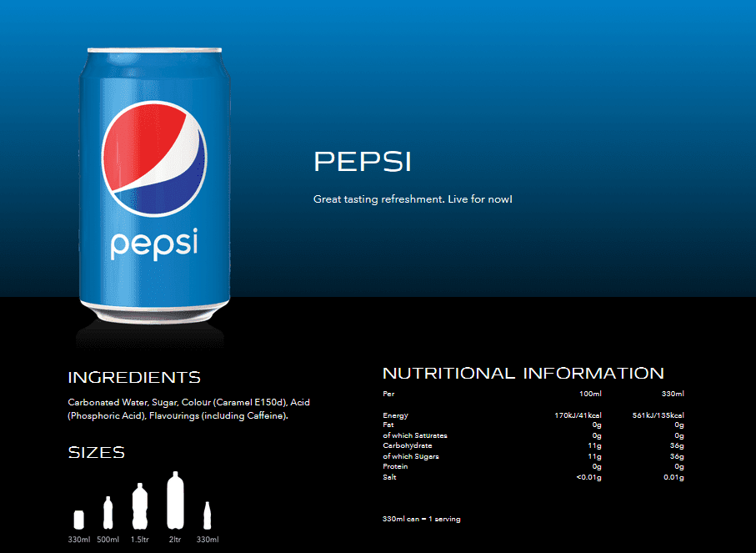Select the SIZES section heading

pos(96,453)
